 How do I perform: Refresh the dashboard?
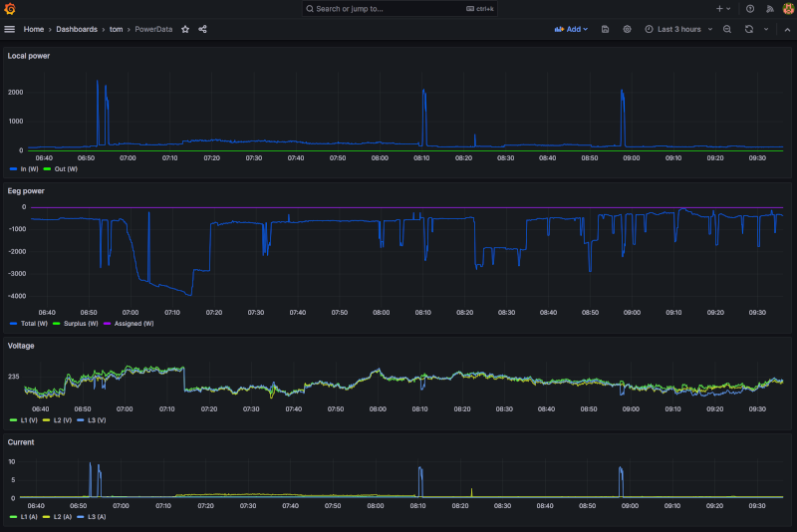pos(748,29)
